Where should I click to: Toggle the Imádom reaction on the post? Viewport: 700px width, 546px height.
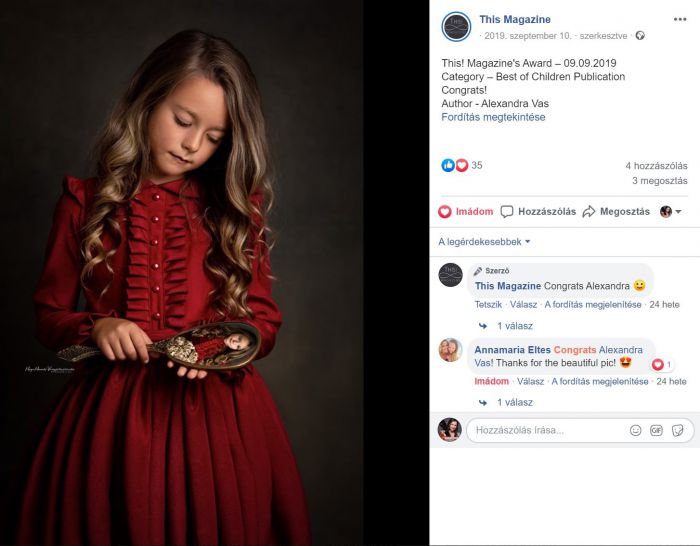point(466,212)
